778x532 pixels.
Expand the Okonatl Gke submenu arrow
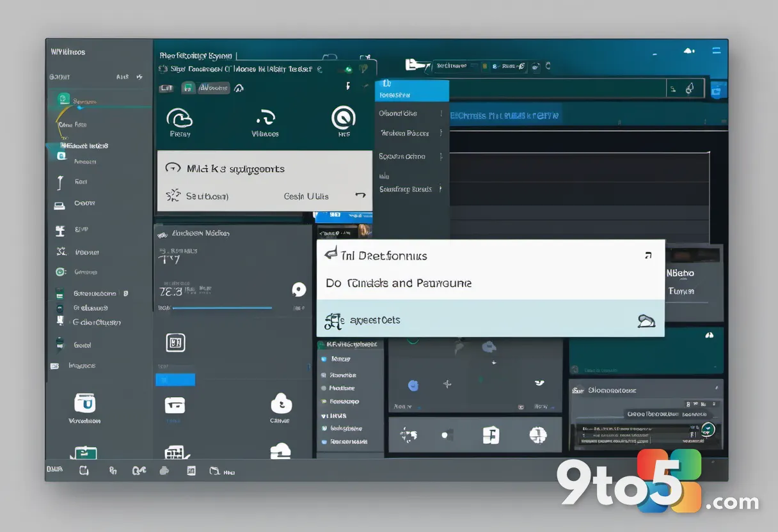click(440, 113)
